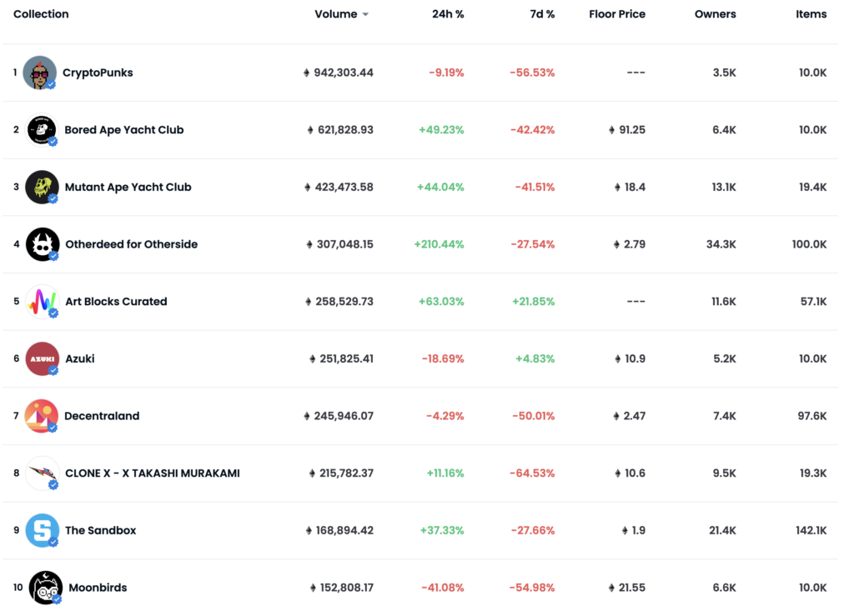This screenshot has height=616, width=854.
Task: Open the Art Blocks Curated link
Action: tap(116, 302)
